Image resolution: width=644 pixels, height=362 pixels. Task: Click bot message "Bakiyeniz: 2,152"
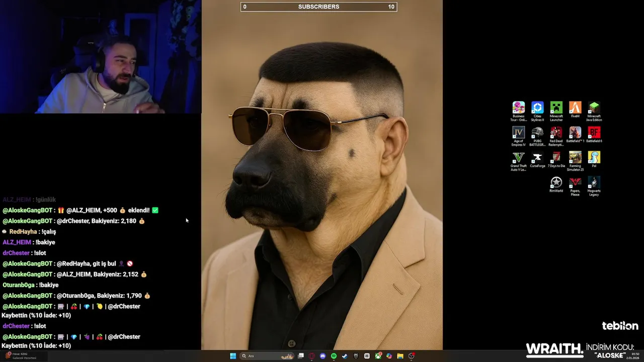point(74,275)
